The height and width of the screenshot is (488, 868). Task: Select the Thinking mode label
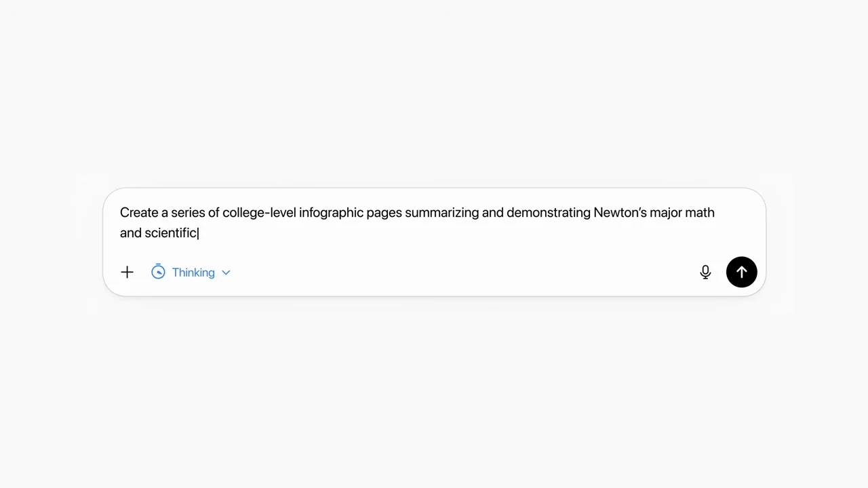(193, 272)
